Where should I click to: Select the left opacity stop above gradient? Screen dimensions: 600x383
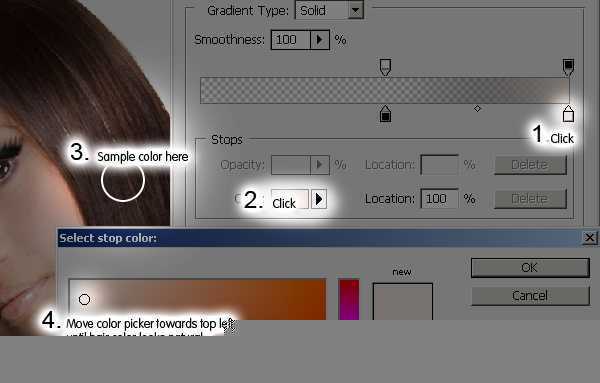point(385,67)
